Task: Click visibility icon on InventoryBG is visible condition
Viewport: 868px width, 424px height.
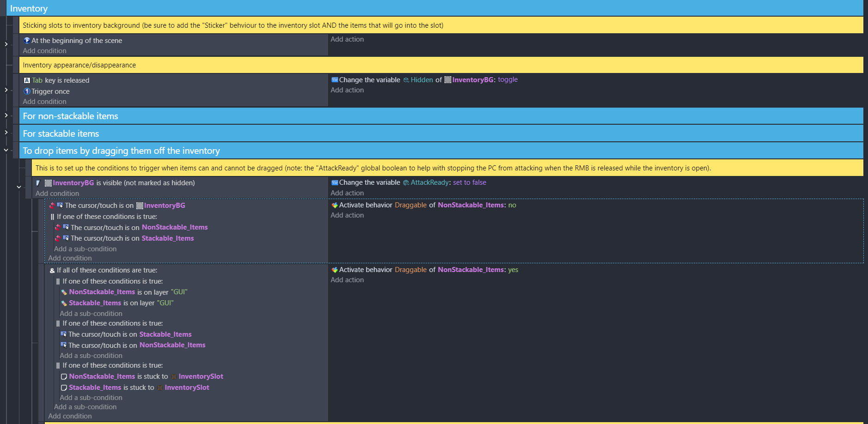Action: coord(38,183)
